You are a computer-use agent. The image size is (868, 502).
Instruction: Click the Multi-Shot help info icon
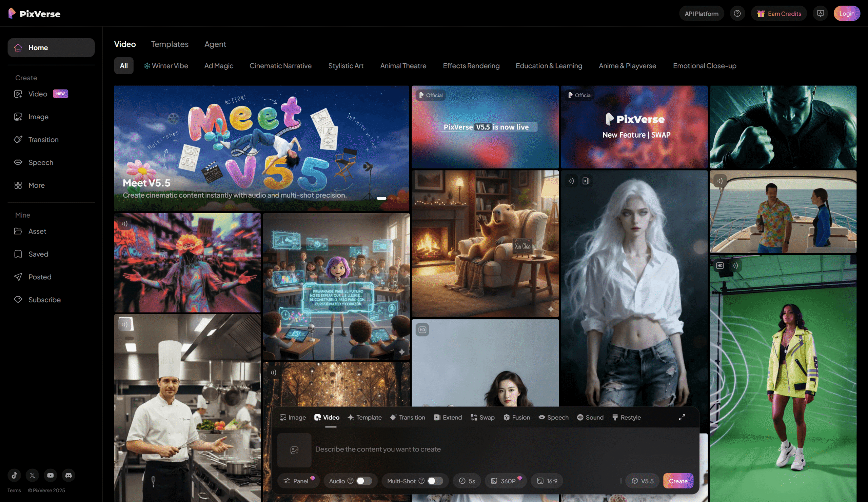[x=421, y=481]
